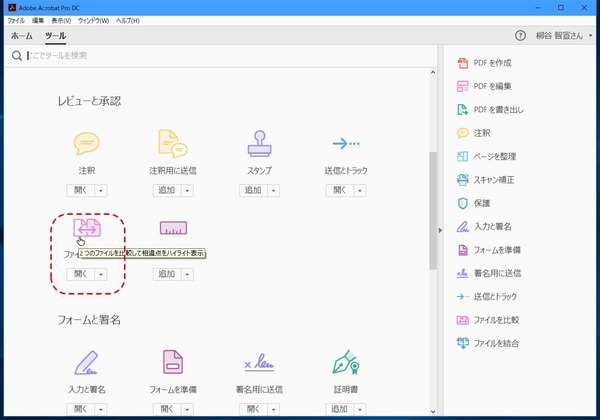Open ファイルを結合 in the right sidebar

click(x=488, y=343)
